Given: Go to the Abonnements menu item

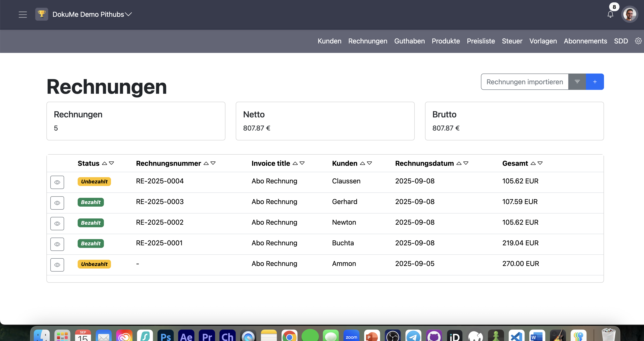Looking at the screenshot, I should 585,41.
